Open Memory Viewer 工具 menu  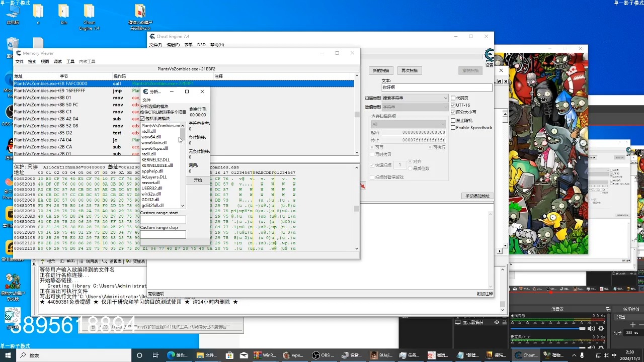click(x=70, y=61)
